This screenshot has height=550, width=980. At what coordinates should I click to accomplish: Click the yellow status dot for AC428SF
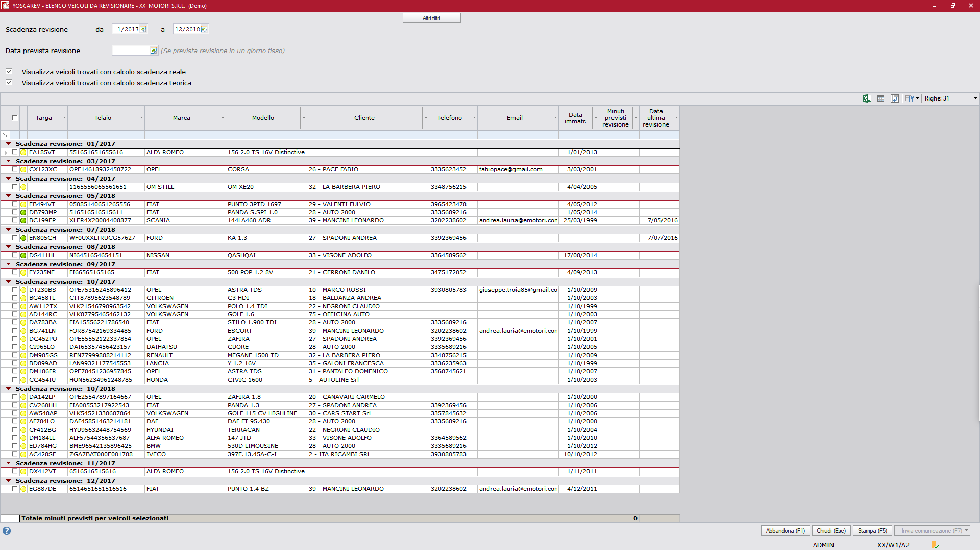tap(23, 454)
